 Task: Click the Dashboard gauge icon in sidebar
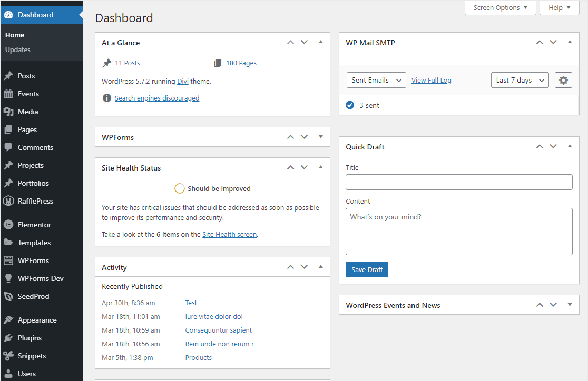click(x=8, y=15)
